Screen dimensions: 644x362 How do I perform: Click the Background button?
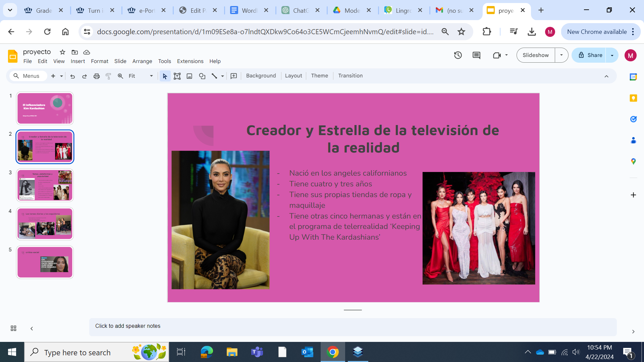click(x=261, y=76)
